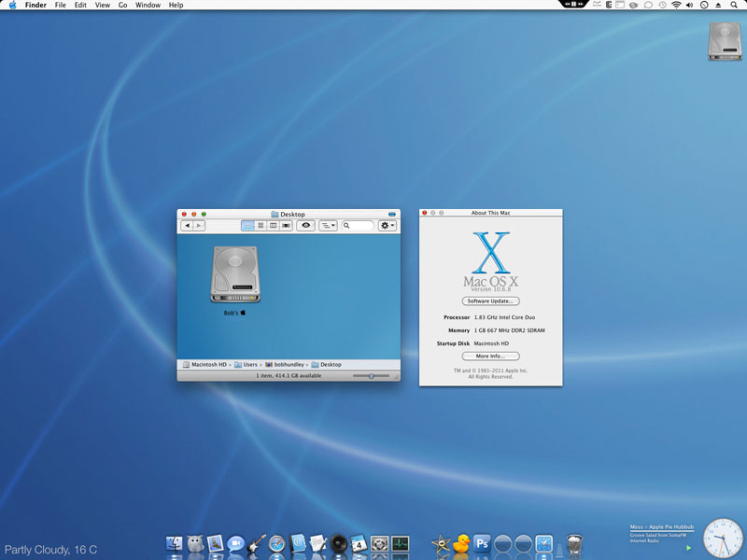Open Spotlight search in menu bar

click(734, 6)
